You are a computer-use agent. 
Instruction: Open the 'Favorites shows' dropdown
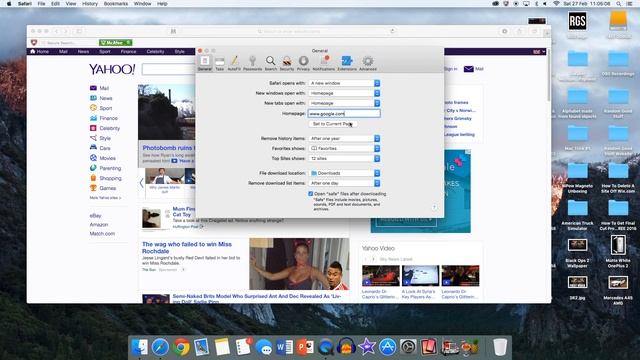(344, 148)
